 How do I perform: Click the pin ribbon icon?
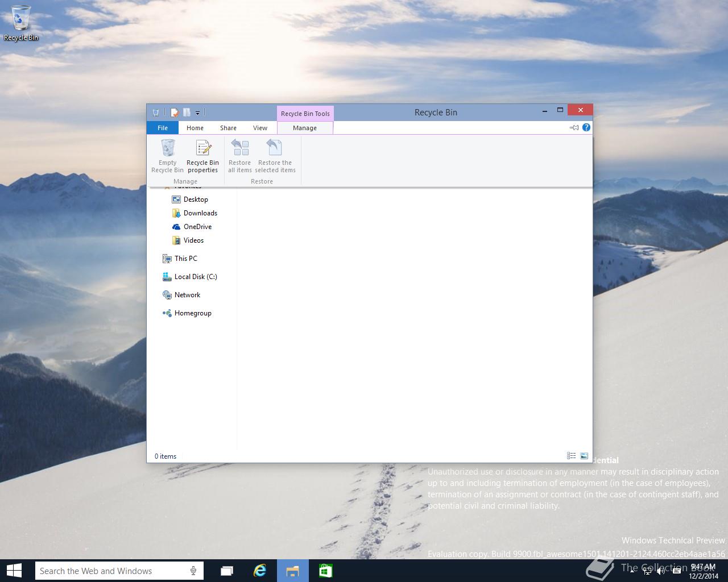click(x=574, y=128)
